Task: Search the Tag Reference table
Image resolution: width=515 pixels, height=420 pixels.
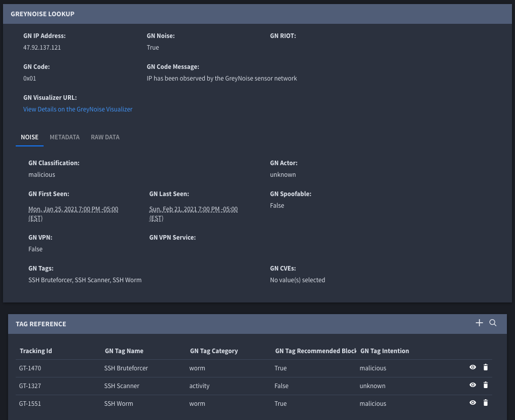Action: pos(493,323)
